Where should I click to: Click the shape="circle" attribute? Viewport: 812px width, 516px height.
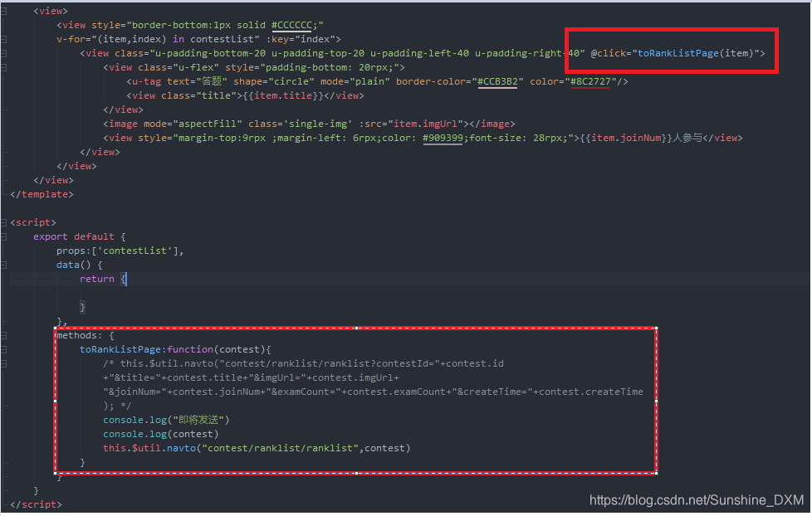click(274, 81)
